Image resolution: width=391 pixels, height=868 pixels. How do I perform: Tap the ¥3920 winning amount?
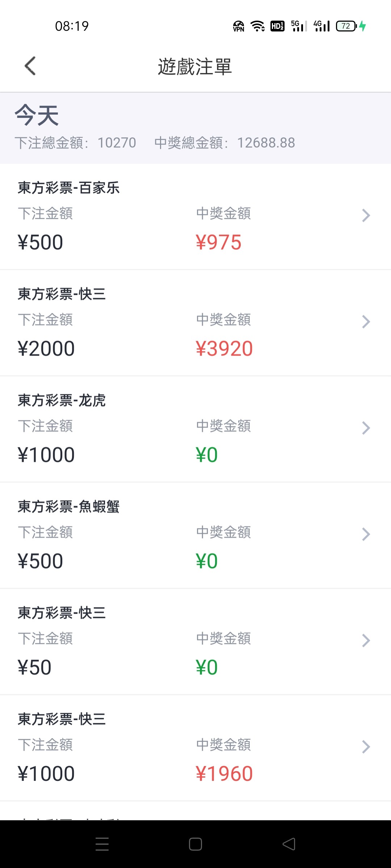tap(224, 349)
